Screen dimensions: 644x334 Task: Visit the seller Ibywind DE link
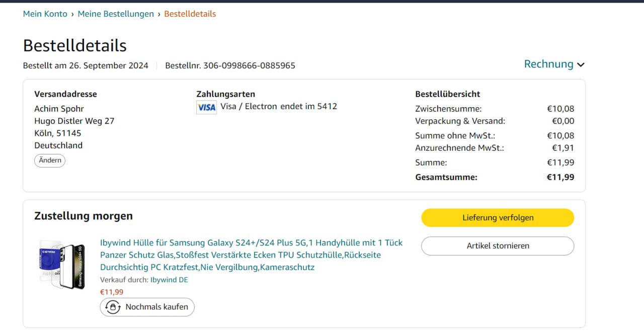pyautogui.click(x=169, y=280)
